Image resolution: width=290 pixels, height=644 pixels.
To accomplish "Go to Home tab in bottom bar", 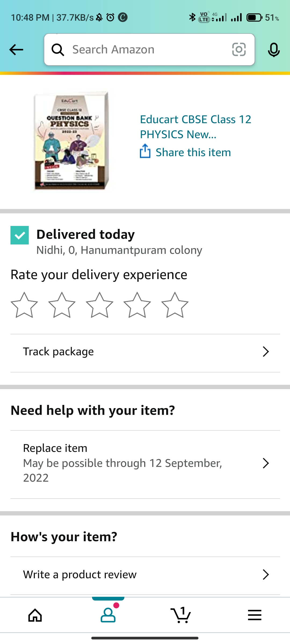I will point(35,615).
